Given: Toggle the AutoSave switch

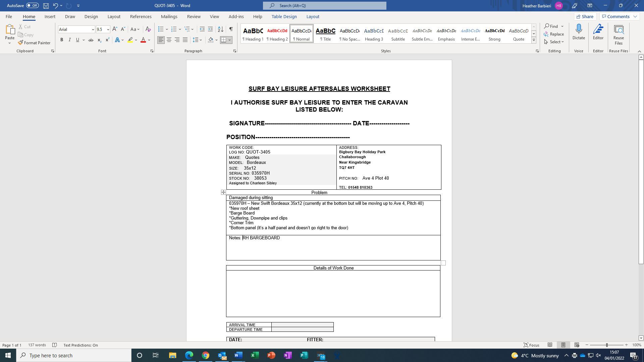Looking at the screenshot, I should (x=33, y=6).
